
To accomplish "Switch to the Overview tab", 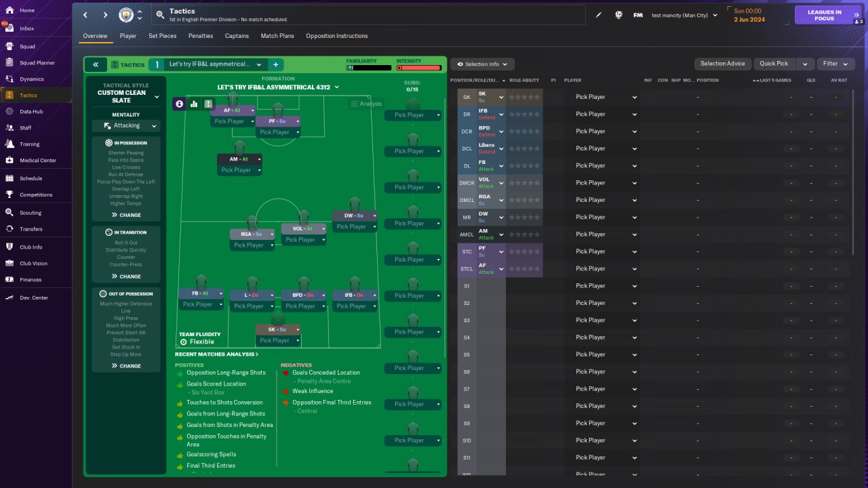I will [x=95, y=36].
